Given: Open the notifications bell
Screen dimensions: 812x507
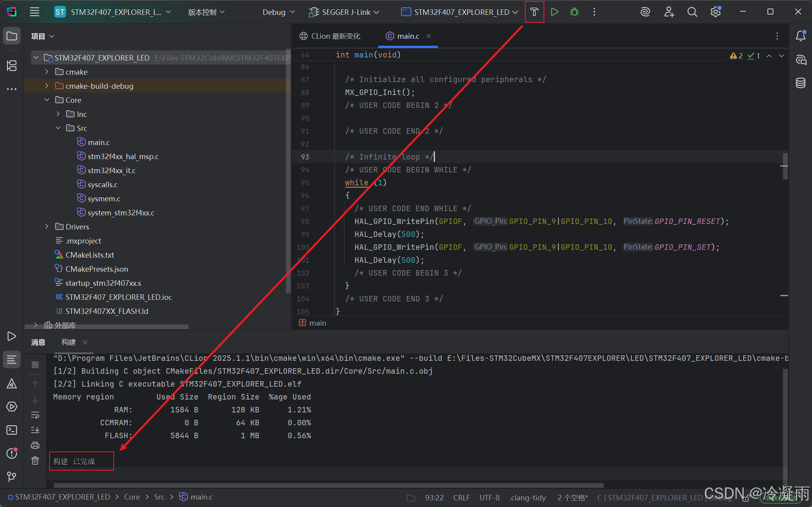Looking at the screenshot, I should coord(800,36).
